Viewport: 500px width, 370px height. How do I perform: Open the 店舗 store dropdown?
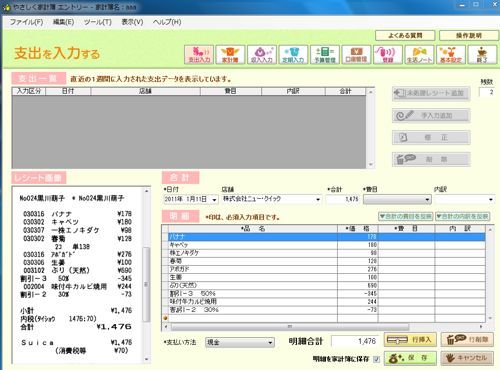[318, 200]
